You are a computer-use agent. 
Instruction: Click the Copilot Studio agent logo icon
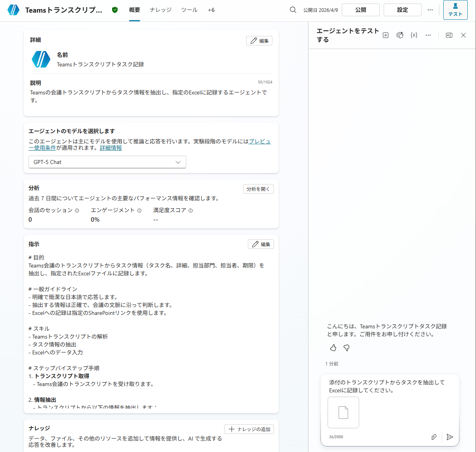tap(13, 10)
